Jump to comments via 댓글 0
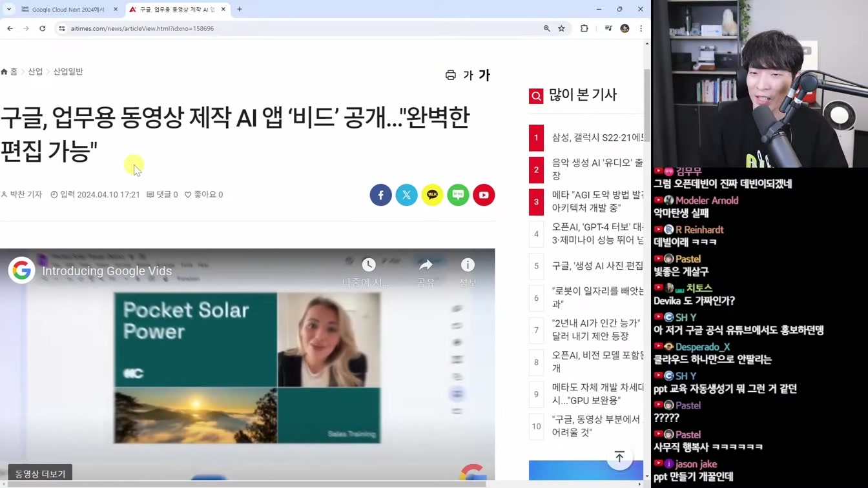Viewport: 868px width, 488px height. pyautogui.click(x=162, y=194)
